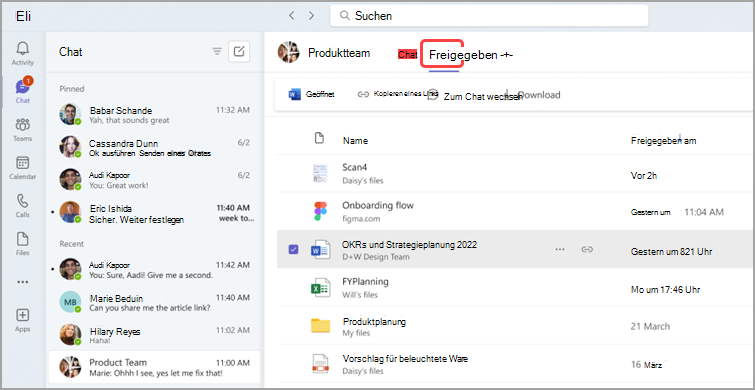This screenshot has height=390, width=755.
Task: Click the Produktteam group avatar
Action: (x=289, y=52)
